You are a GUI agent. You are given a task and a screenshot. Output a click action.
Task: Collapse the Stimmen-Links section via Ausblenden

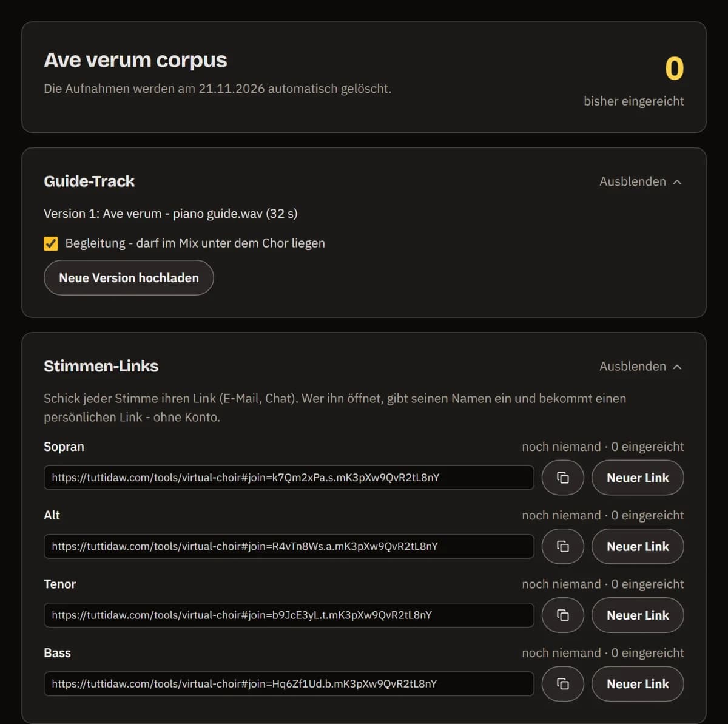641,366
